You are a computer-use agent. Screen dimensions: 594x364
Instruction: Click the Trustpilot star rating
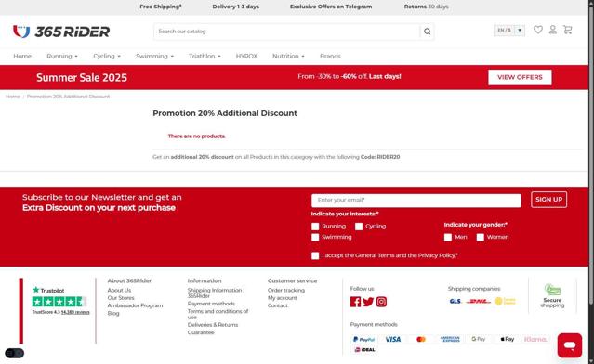(x=59, y=302)
